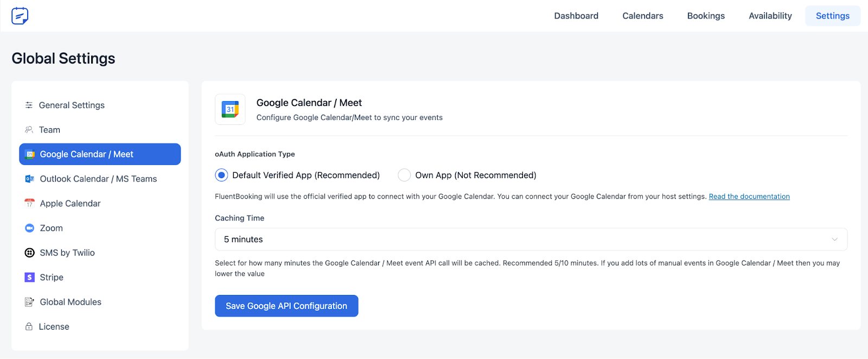Open SMS by Twilio settings
The height and width of the screenshot is (359, 868).
tap(100, 253)
